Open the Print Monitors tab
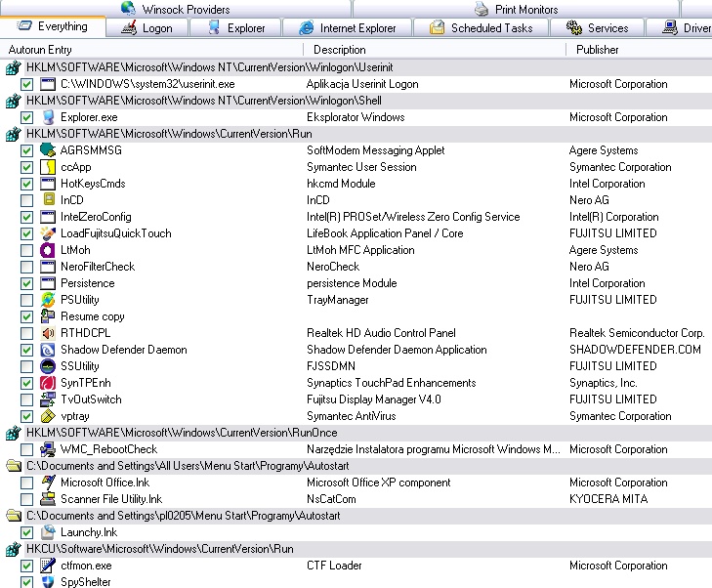The height and width of the screenshot is (588, 712). [x=517, y=9]
